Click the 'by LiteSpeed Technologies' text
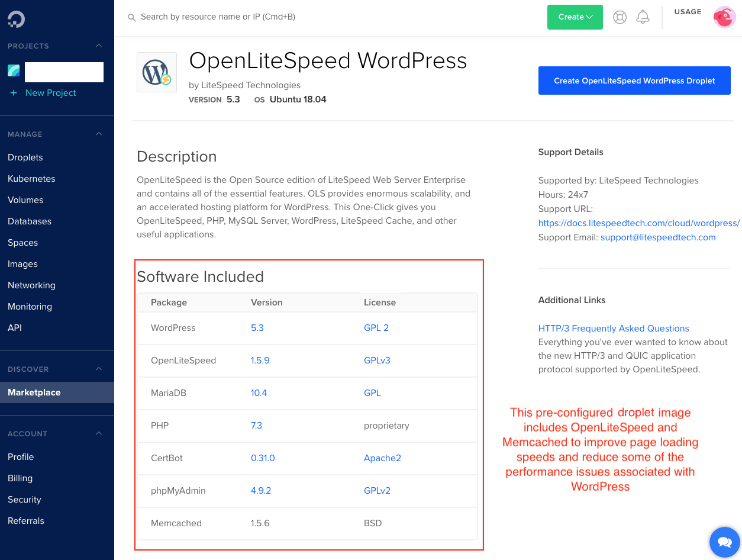 click(244, 85)
